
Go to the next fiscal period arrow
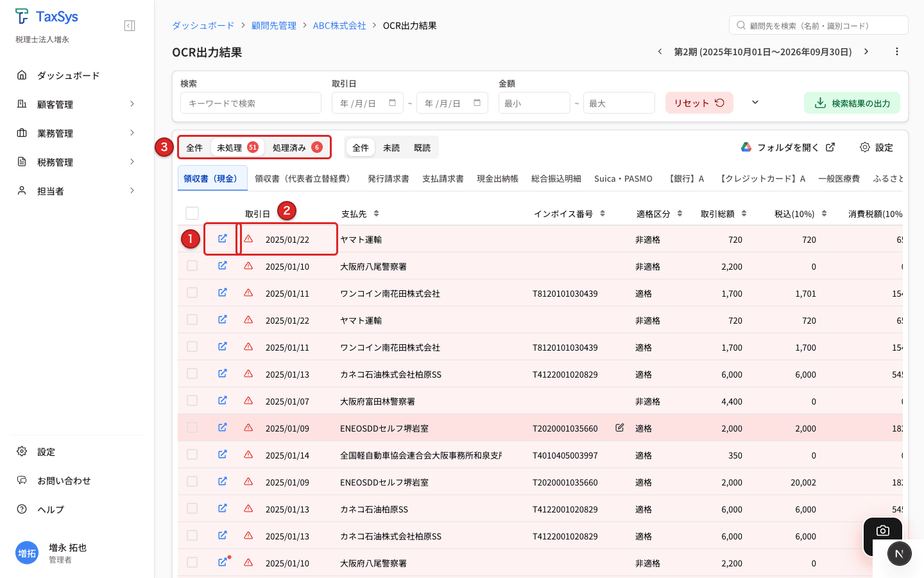coord(866,51)
